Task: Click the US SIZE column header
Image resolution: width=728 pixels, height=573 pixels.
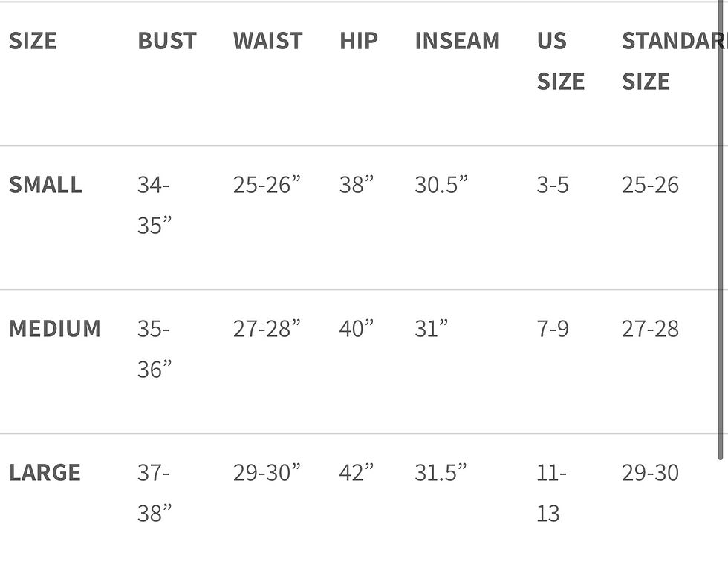Action: pos(560,61)
